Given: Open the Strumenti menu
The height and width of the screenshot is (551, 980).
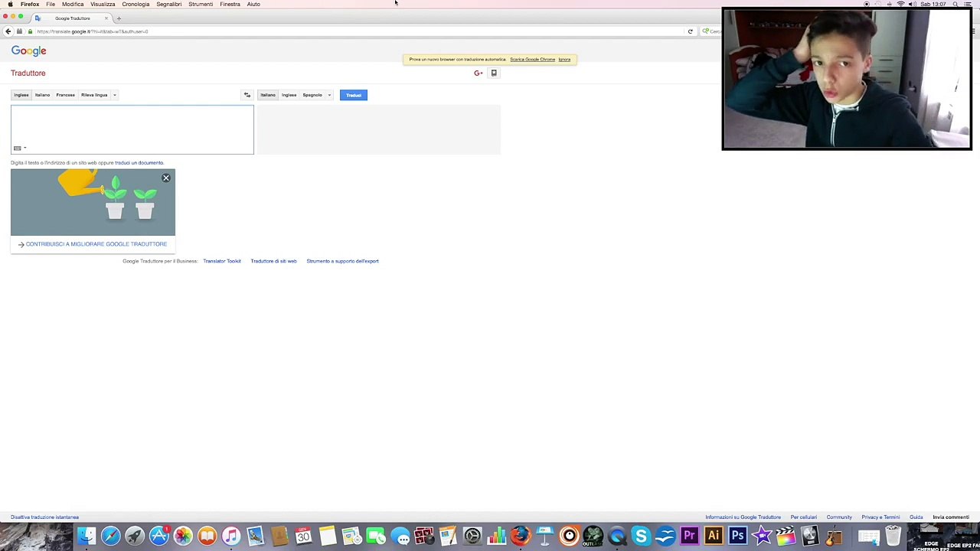Looking at the screenshot, I should click(x=201, y=4).
